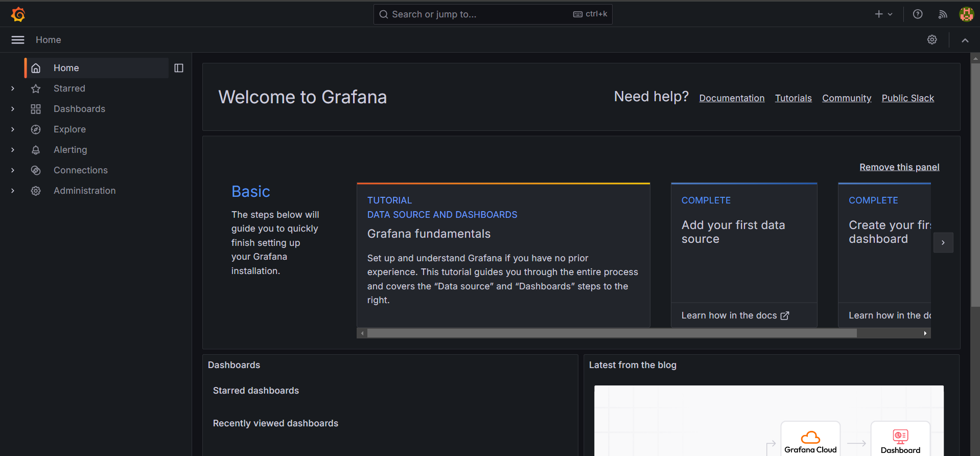This screenshot has height=456, width=980.
Task: Click the Dashboards panel title
Action: tap(234, 365)
